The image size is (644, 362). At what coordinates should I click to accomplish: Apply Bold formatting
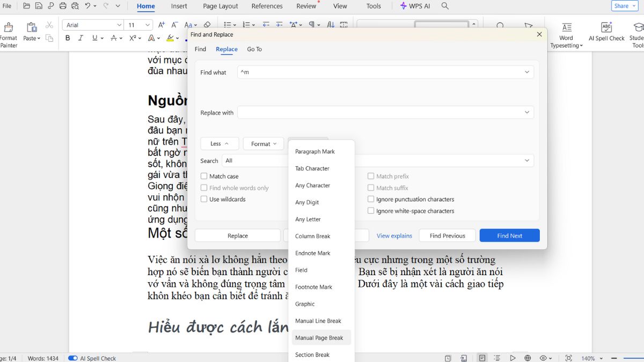click(68, 38)
